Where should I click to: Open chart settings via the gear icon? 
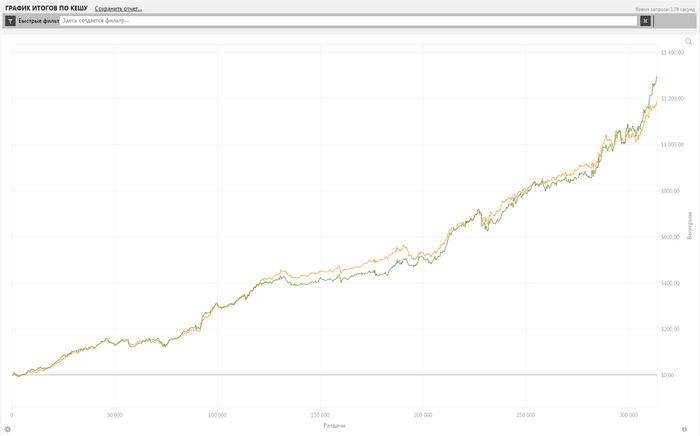pos(8,429)
